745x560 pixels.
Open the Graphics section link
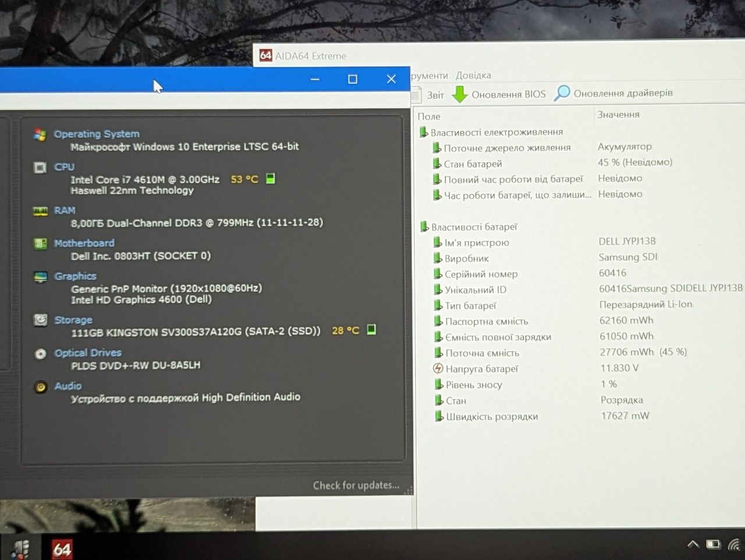[x=75, y=276]
